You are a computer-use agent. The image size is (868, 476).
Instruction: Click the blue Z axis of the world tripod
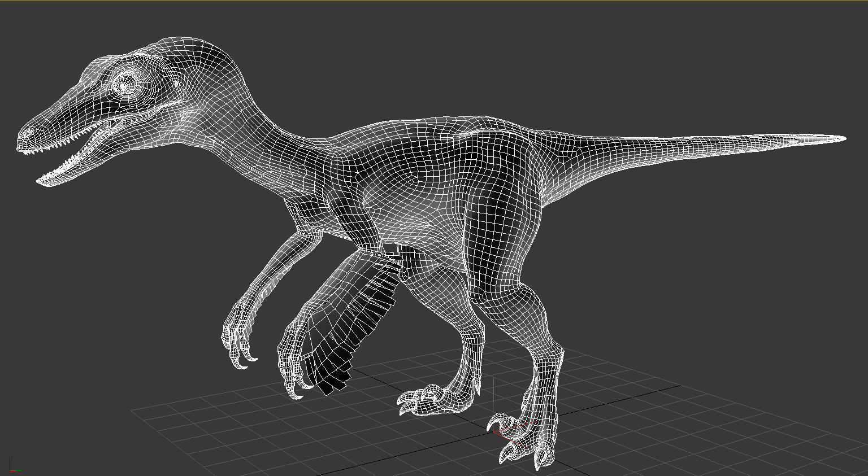pos(10,463)
